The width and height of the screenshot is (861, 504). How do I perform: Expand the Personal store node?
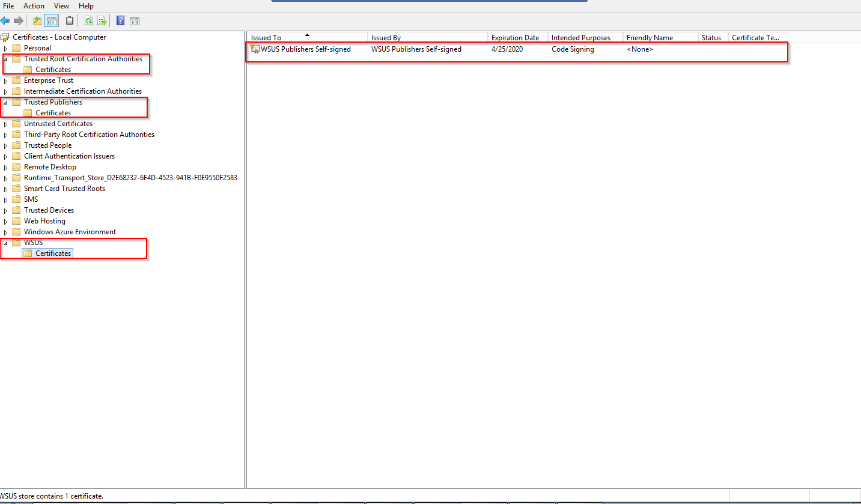[x=6, y=48]
